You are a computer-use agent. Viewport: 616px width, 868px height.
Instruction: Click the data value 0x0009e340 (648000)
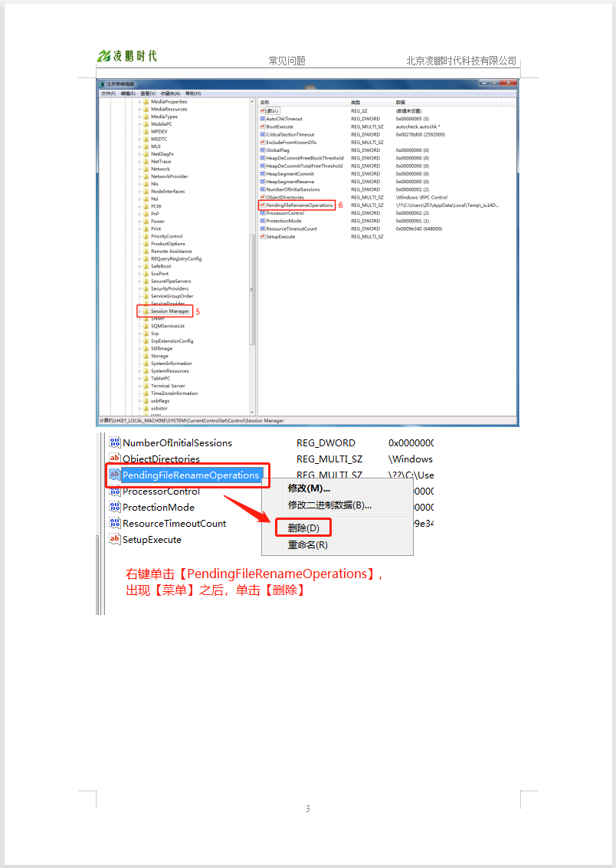[x=418, y=229]
